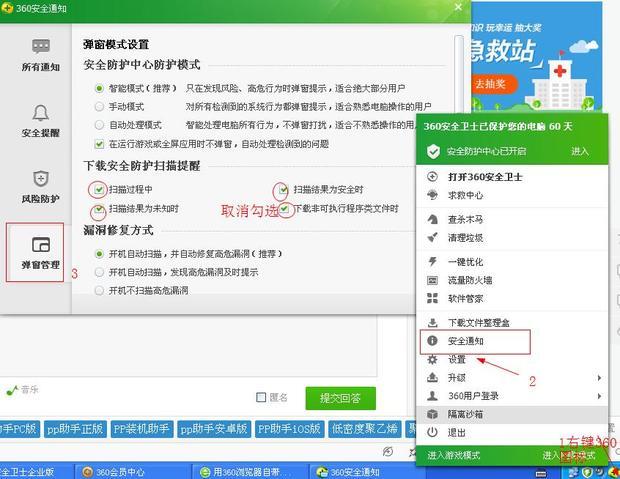Select 智能模式（推荐）radio option

point(99,88)
